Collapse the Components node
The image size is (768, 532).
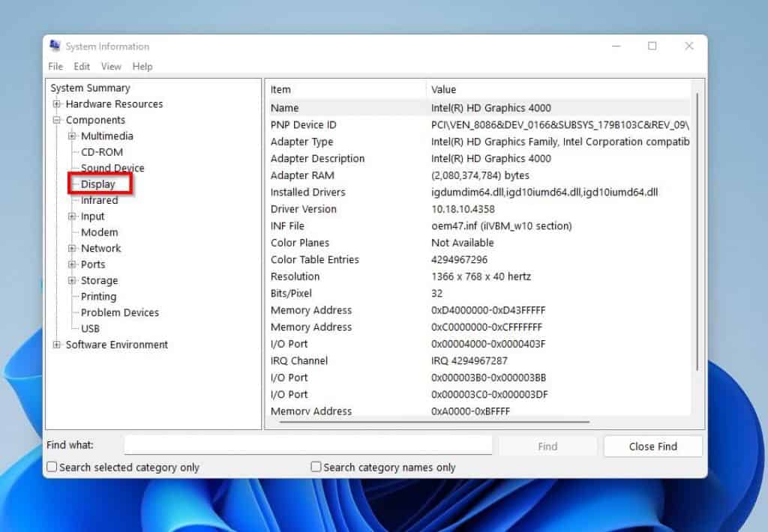click(x=57, y=120)
